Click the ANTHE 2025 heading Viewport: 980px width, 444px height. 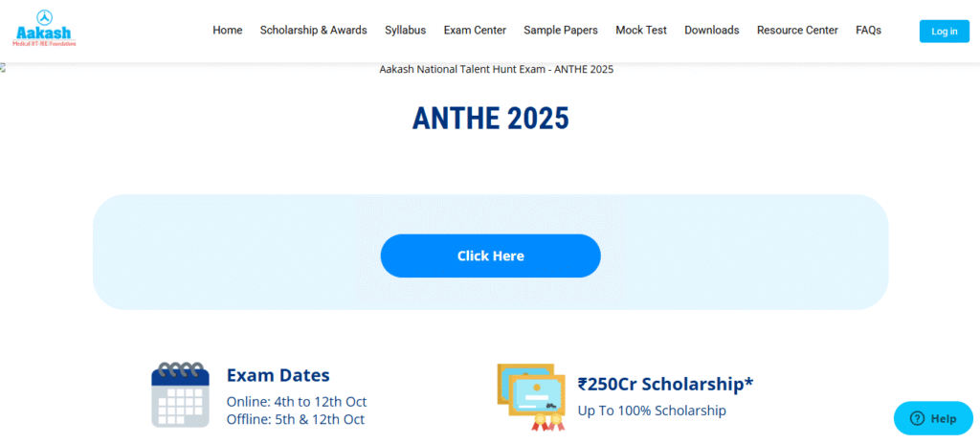pyautogui.click(x=490, y=118)
